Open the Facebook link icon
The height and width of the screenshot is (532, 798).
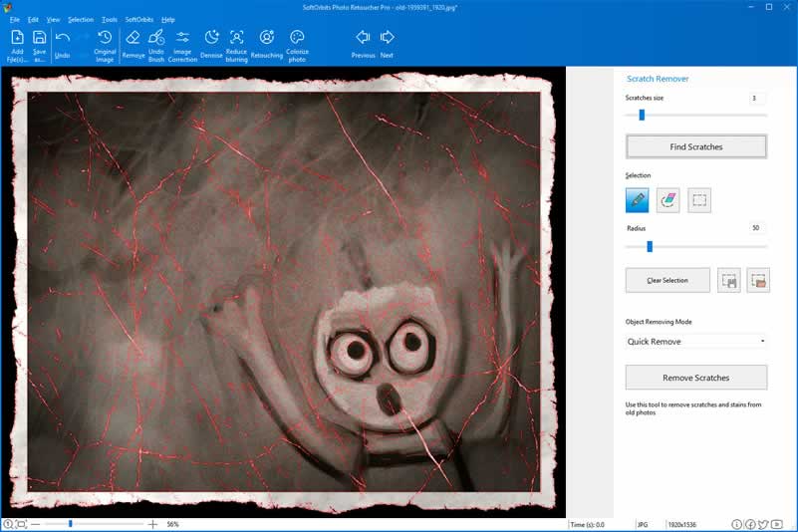click(x=750, y=524)
